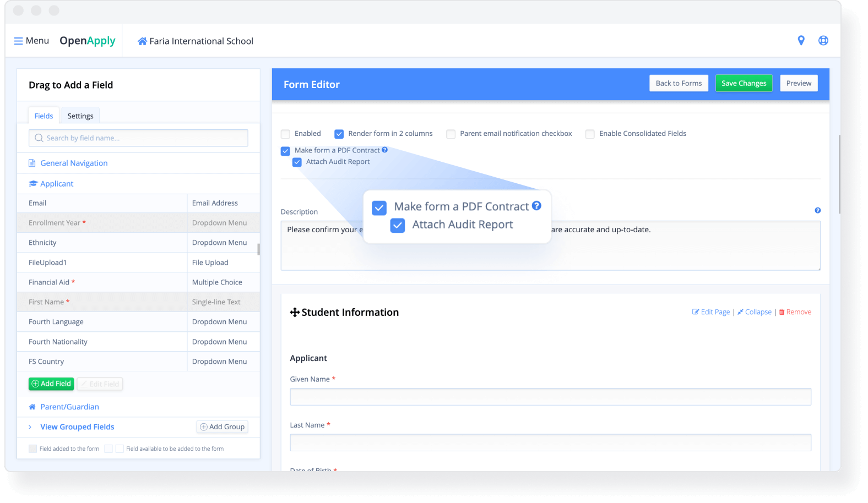Click the location pin icon
This screenshot has width=868, height=503.
pos(801,41)
